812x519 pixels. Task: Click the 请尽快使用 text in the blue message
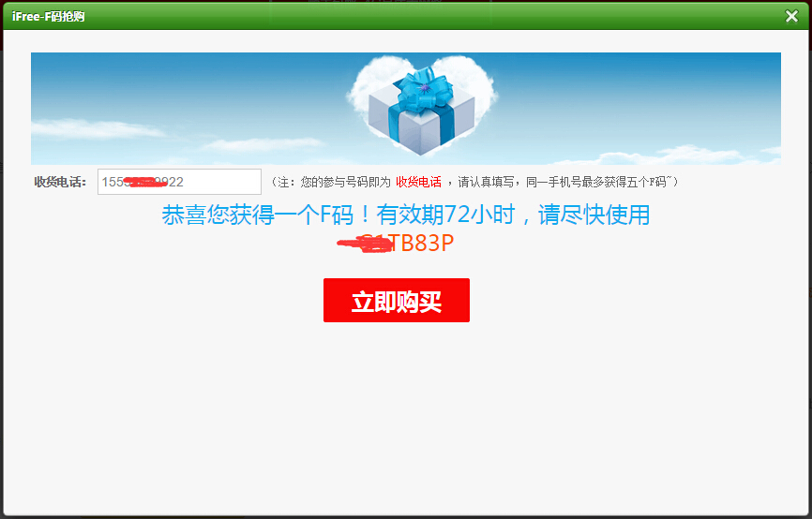click(x=594, y=215)
